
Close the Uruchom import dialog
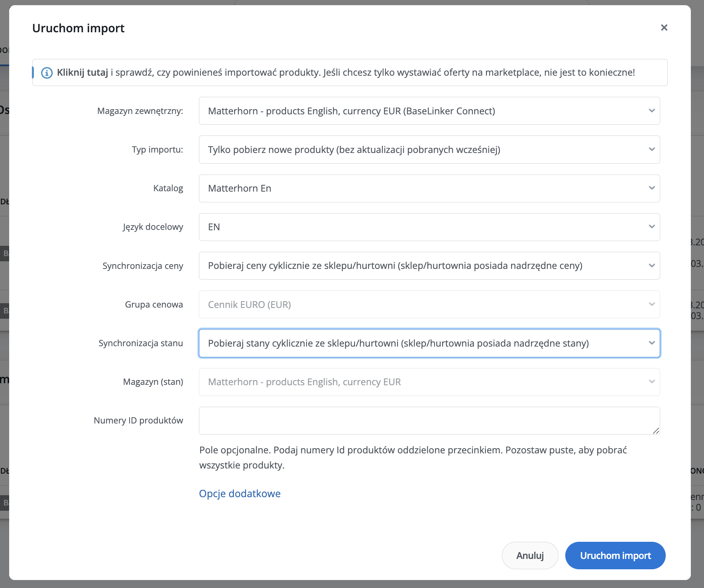pyautogui.click(x=664, y=27)
